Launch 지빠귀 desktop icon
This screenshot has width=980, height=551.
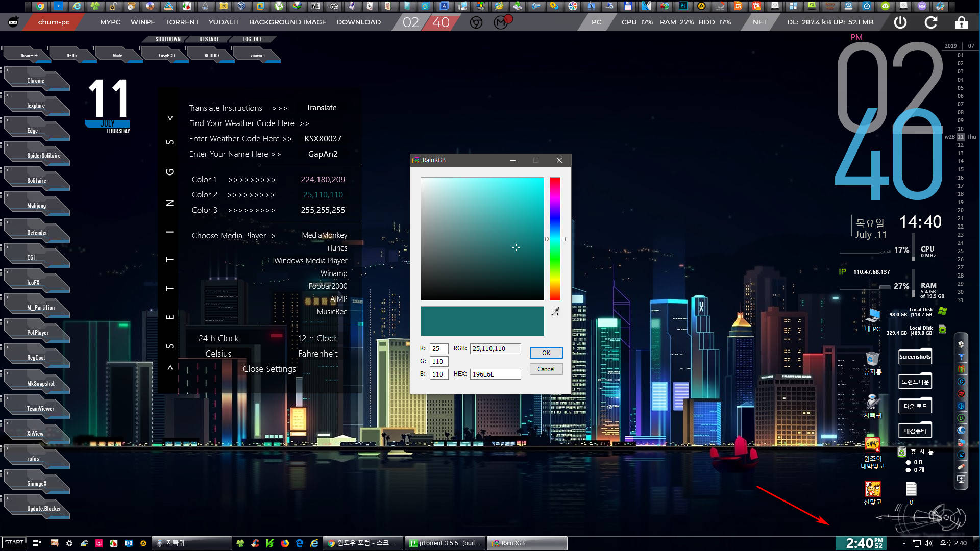[872, 406]
